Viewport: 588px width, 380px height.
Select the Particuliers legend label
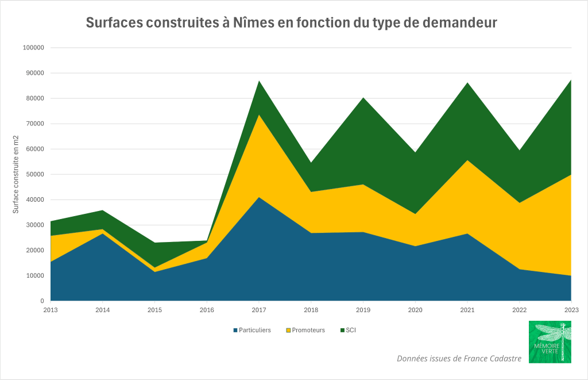(x=255, y=330)
